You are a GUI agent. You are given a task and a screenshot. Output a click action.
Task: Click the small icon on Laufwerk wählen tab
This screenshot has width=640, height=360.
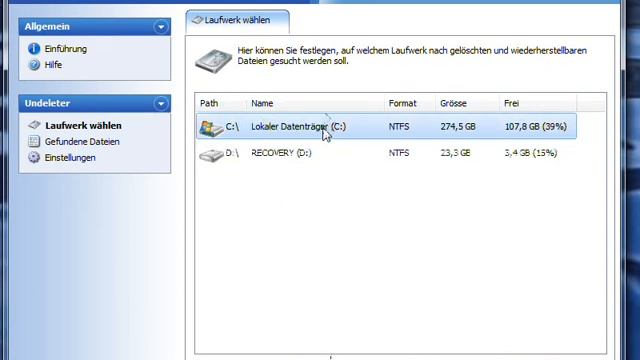click(198, 20)
